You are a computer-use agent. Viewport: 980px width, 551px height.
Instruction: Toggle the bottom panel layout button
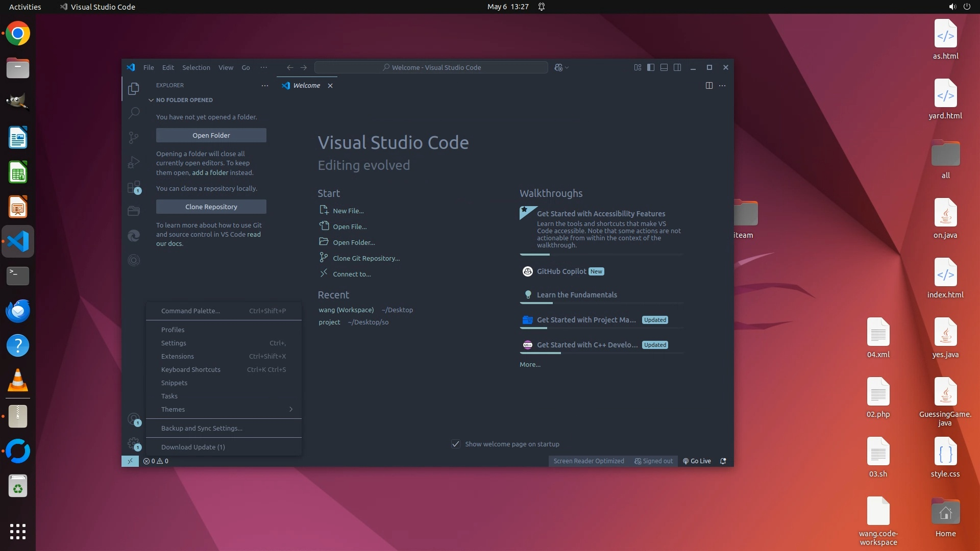click(664, 67)
